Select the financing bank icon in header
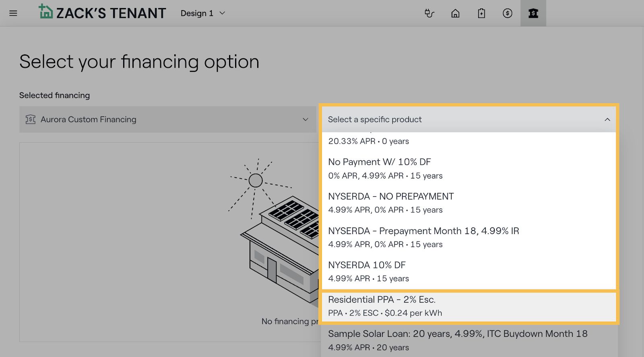Viewport: 644px width, 357px height. [533, 13]
